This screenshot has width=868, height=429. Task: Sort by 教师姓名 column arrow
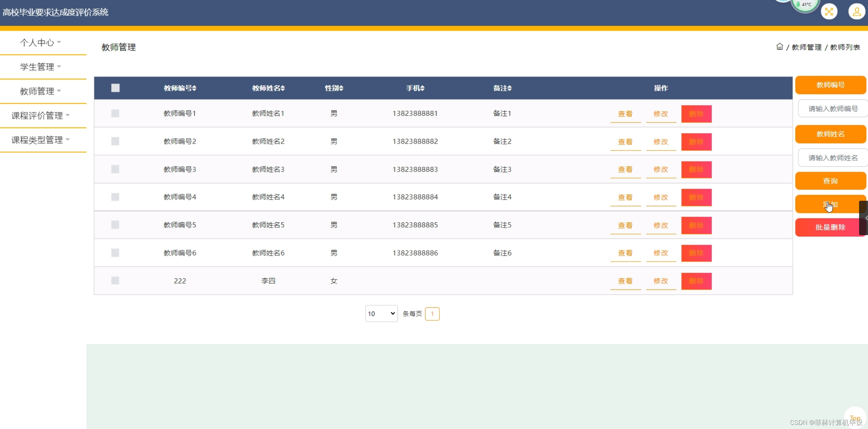click(283, 88)
